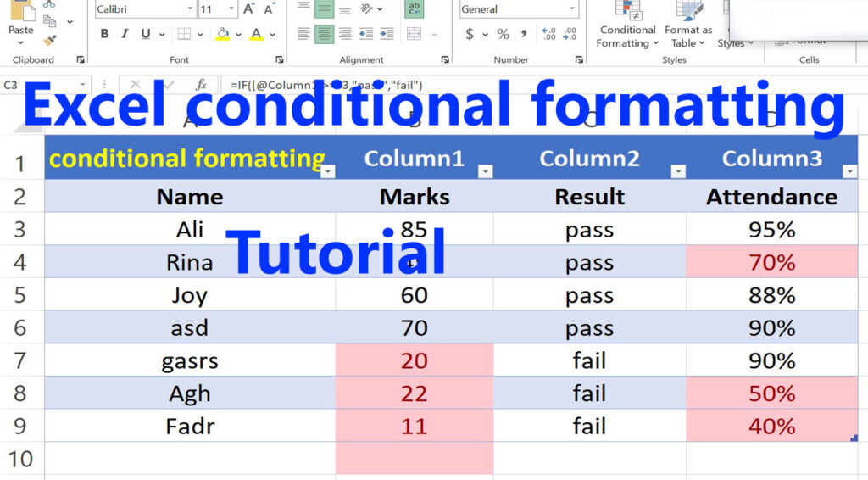Click the Paste button

[x=20, y=22]
